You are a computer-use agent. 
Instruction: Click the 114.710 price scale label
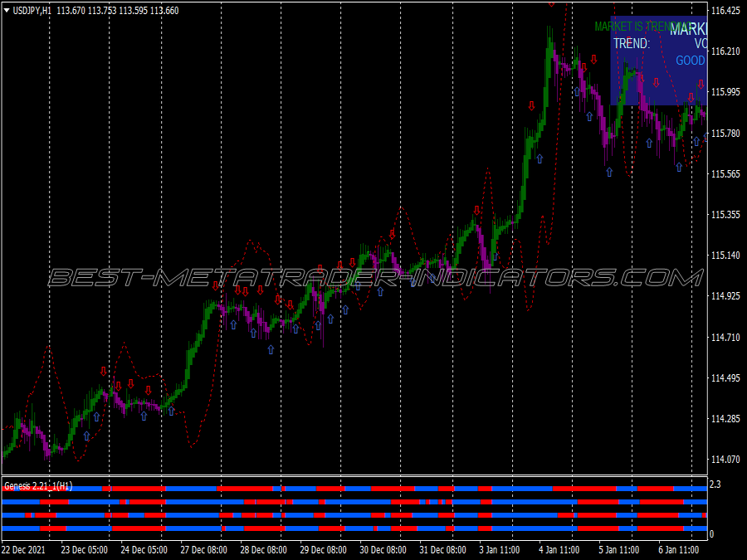tap(725, 337)
